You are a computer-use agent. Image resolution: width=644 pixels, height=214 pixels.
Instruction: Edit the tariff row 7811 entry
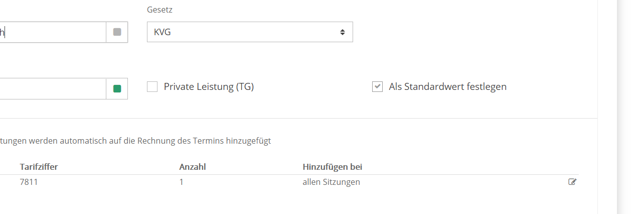(572, 182)
